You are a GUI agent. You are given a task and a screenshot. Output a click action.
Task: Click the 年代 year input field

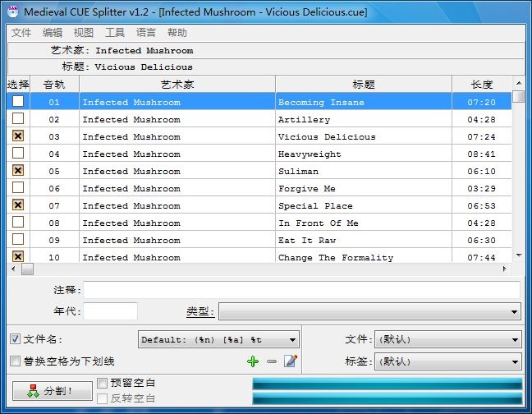(x=110, y=311)
